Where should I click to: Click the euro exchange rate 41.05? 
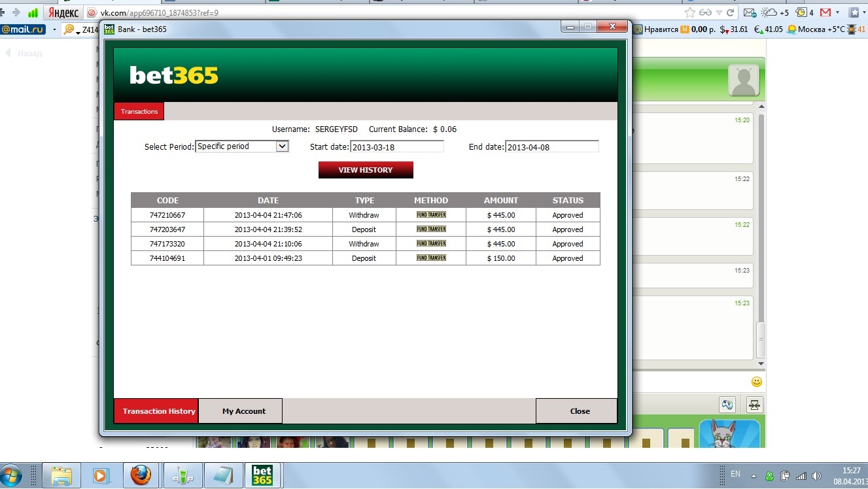pyautogui.click(x=769, y=29)
